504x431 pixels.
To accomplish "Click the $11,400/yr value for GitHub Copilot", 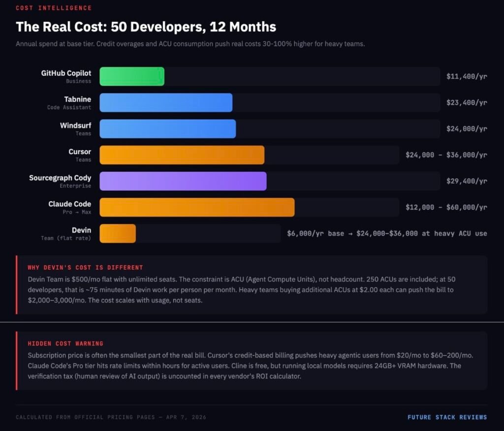I will [x=466, y=76].
